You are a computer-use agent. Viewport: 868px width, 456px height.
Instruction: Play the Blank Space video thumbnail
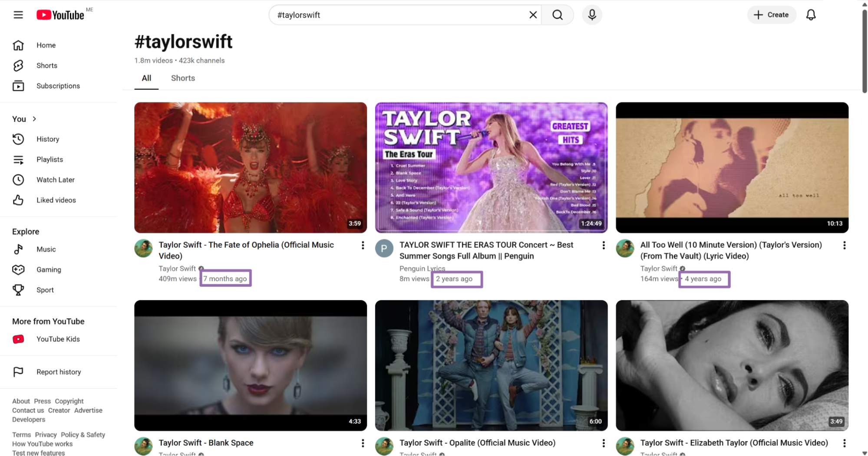coord(251,365)
